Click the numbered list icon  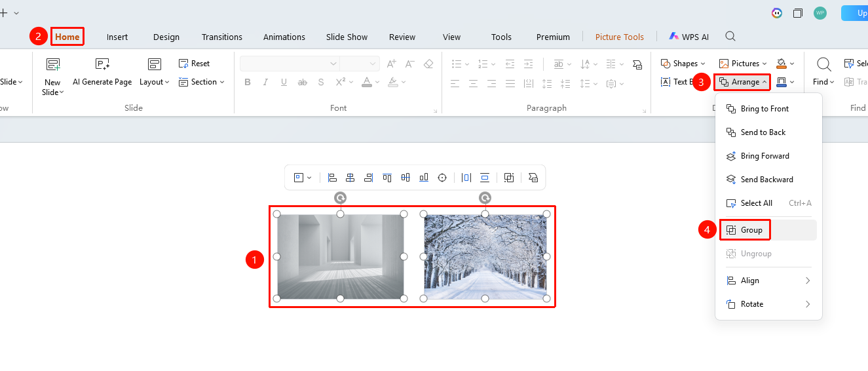click(483, 64)
